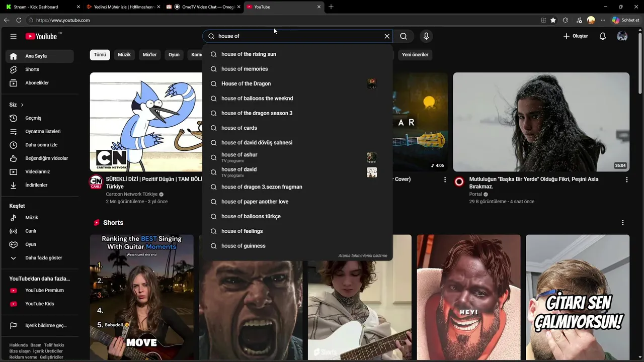Open Müzik under Keşfet
Screen dimensions: 644x362
pyautogui.click(x=40, y=218)
